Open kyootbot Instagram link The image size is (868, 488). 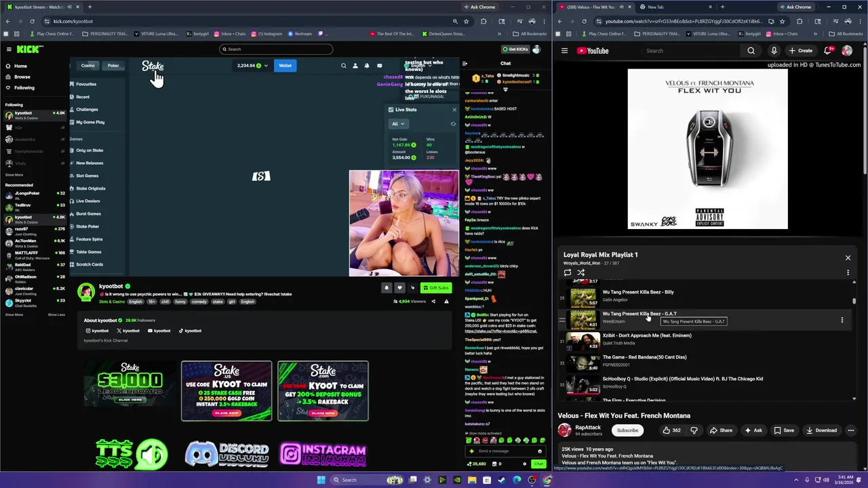[97, 331]
